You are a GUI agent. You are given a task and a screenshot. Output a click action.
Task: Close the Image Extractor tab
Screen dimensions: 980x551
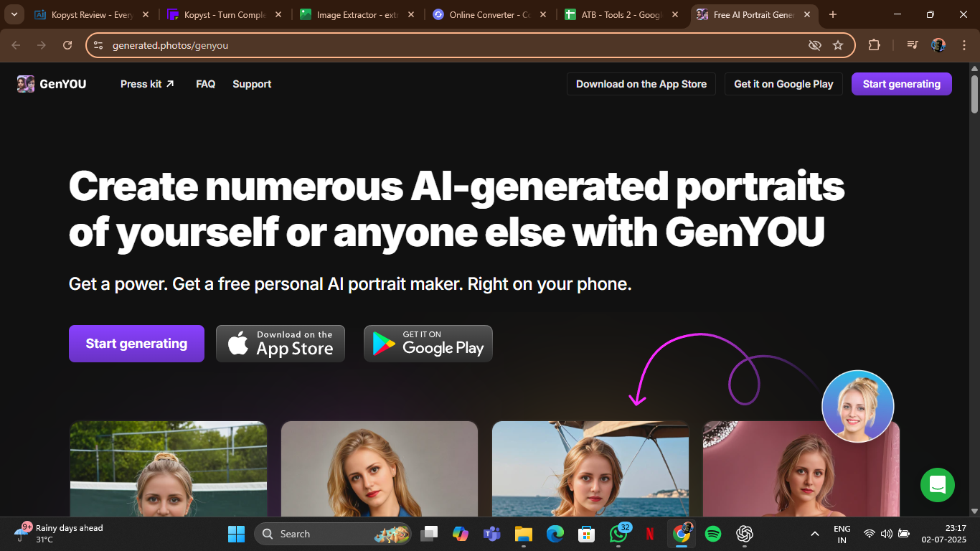pos(410,14)
